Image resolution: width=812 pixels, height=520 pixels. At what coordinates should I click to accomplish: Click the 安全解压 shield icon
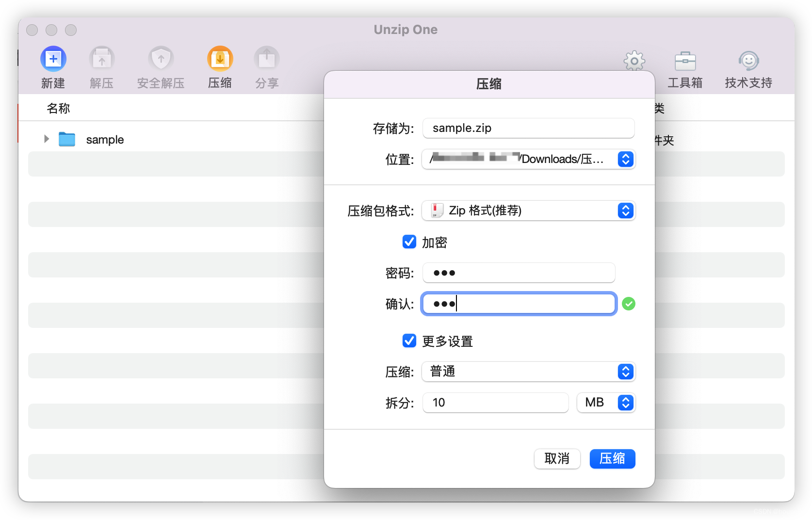161,59
